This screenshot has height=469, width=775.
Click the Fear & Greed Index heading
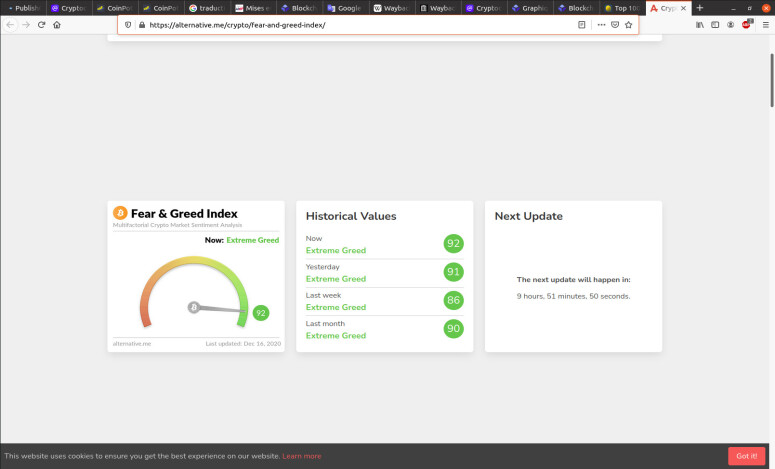point(184,213)
